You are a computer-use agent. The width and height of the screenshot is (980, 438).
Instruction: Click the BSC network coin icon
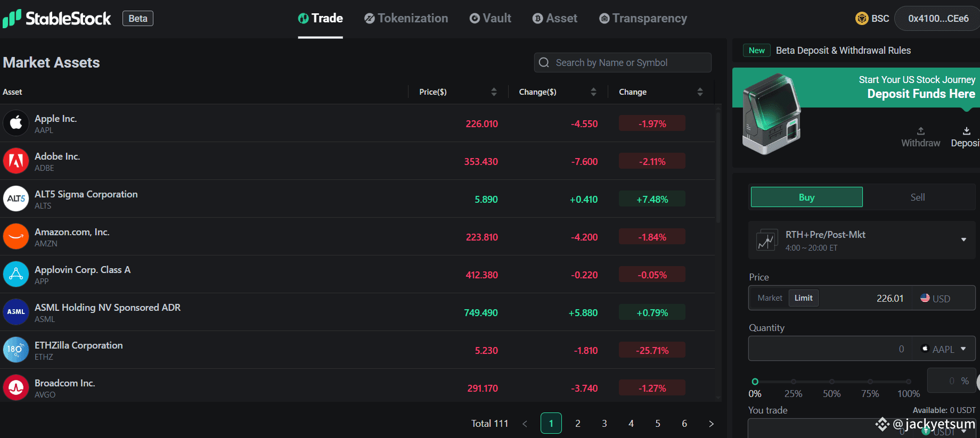click(x=862, y=19)
